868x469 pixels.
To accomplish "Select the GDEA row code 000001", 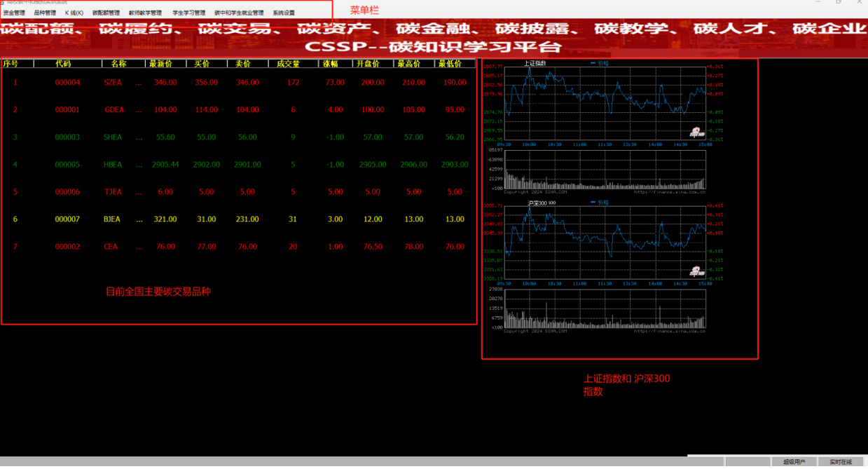I will [x=67, y=110].
